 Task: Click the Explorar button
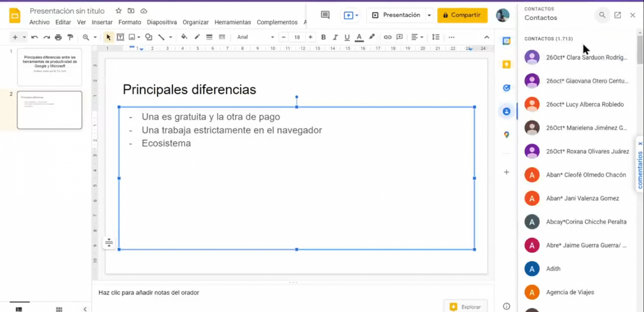(465, 306)
